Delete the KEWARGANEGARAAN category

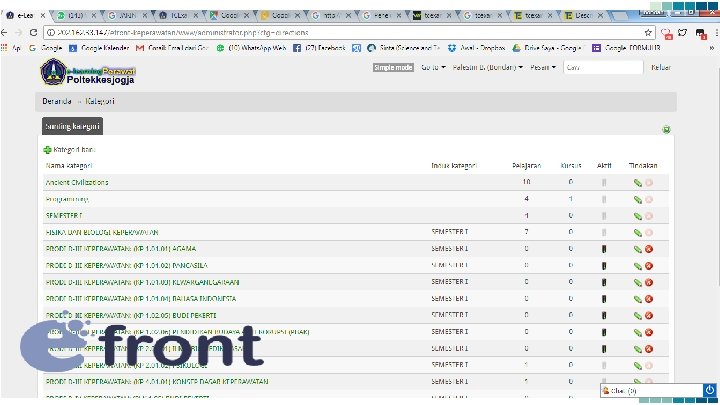point(649,282)
